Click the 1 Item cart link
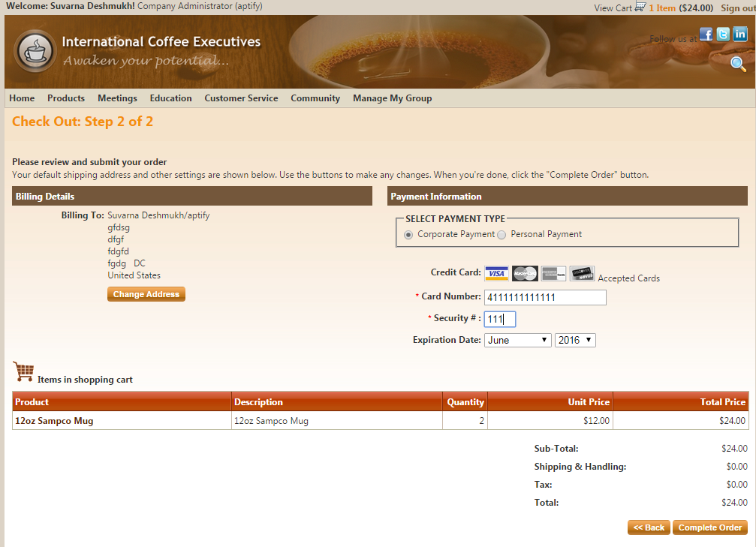The height and width of the screenshot is (547, 756). coord(662,8)
